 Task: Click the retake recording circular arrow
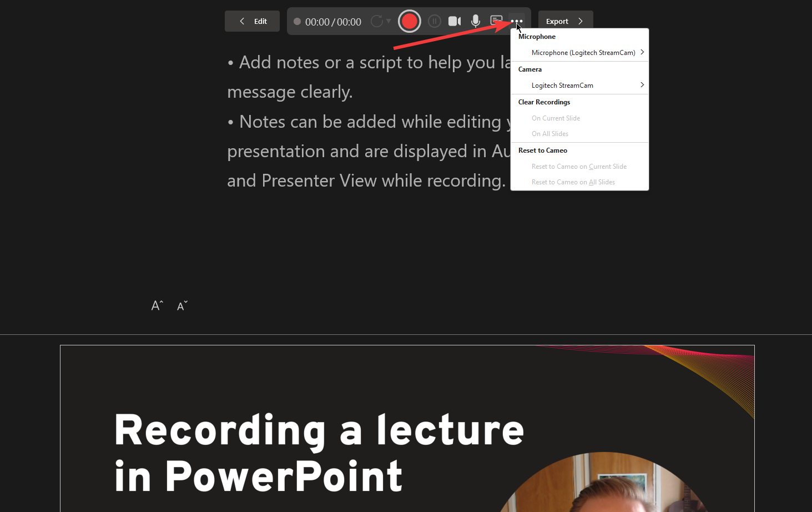click(x=377, y=22)
